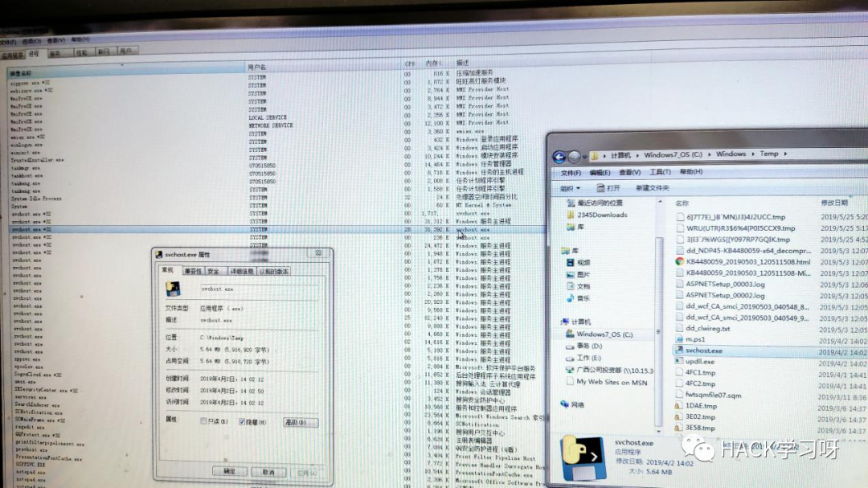This screenshot has height=488, width=868.
Task: Select the 文档 library icon
Action: click(x=570, y=286)
